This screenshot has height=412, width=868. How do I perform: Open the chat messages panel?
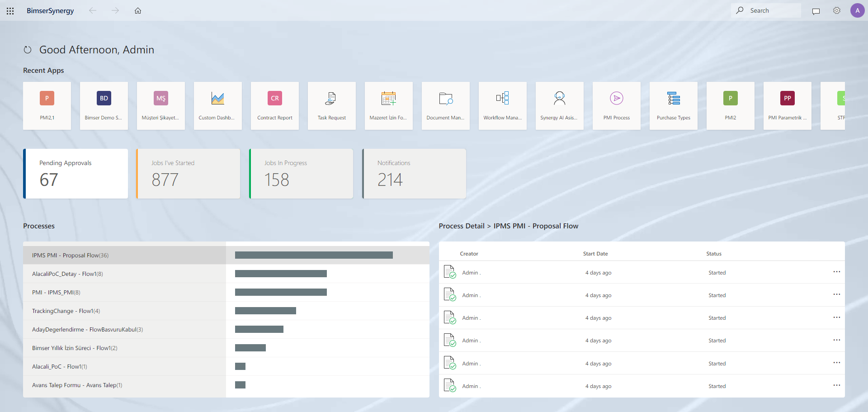click(816, 10)
